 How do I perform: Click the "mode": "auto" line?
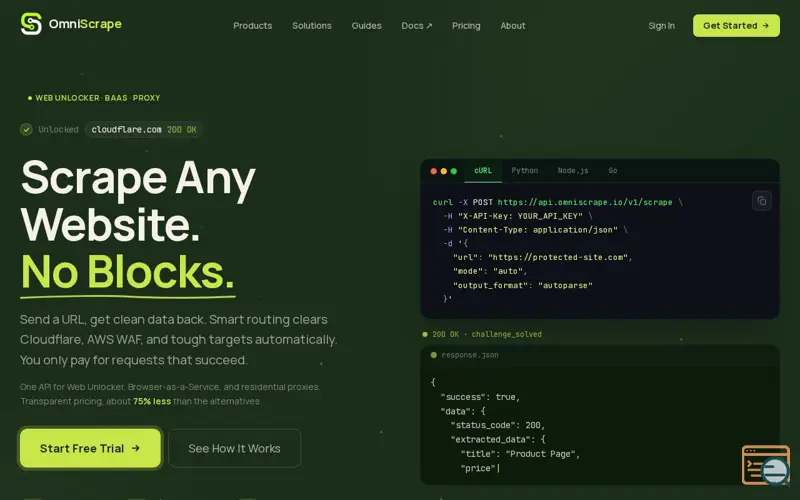coord(490,271)
